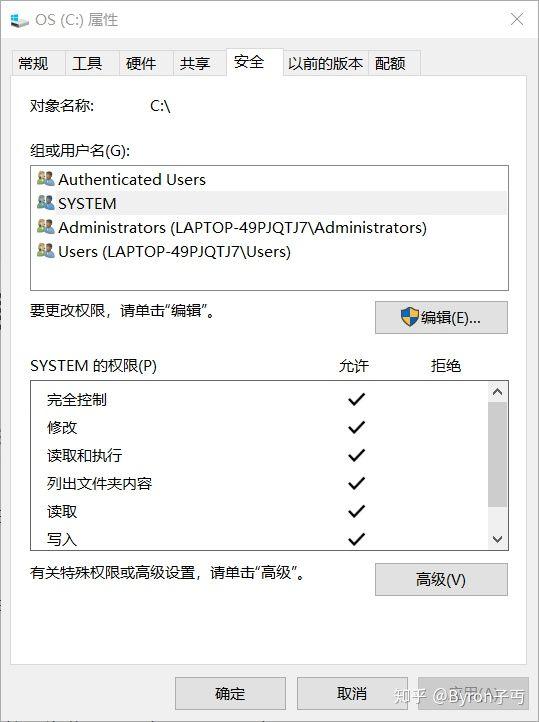Select Administrators entry in the user list

[x=269, y=227]
